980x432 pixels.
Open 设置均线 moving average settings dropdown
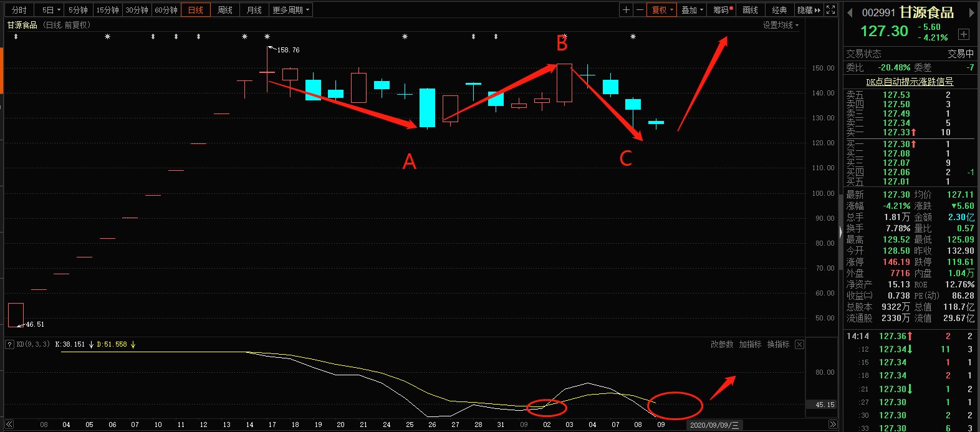(781, 25)
